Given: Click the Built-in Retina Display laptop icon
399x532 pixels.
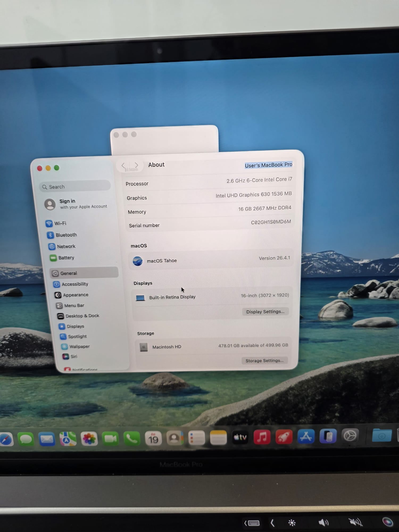Looking at the screenshot, I should 140,298.
